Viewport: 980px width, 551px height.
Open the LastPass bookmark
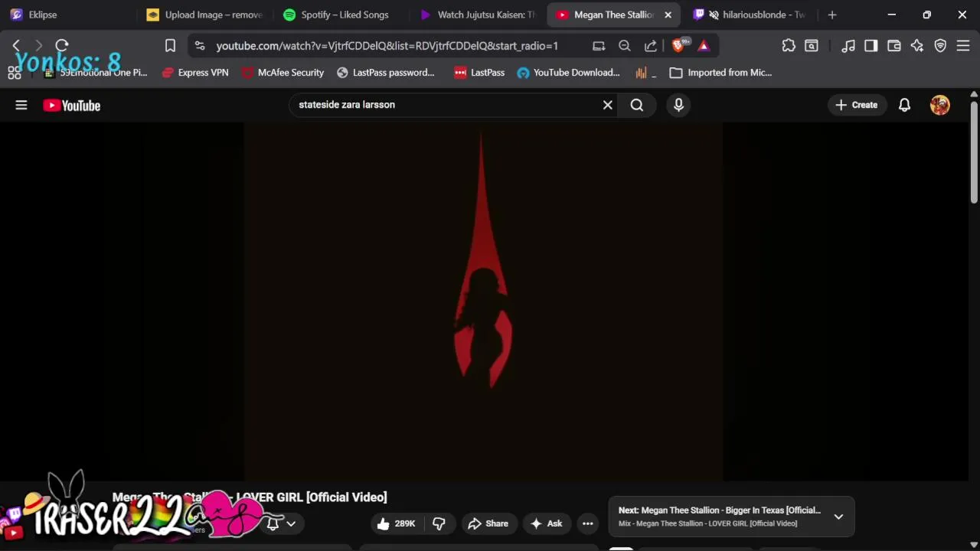(479, 73)
